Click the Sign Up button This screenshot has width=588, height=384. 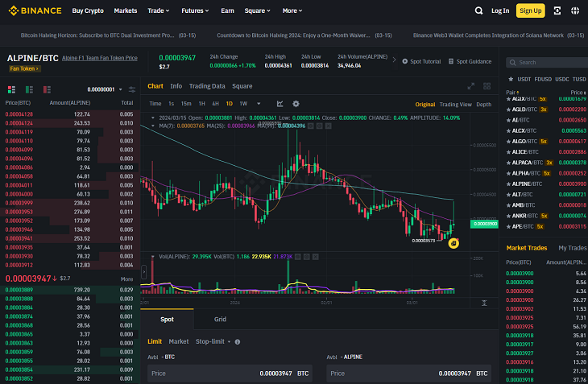coord(530,10)
